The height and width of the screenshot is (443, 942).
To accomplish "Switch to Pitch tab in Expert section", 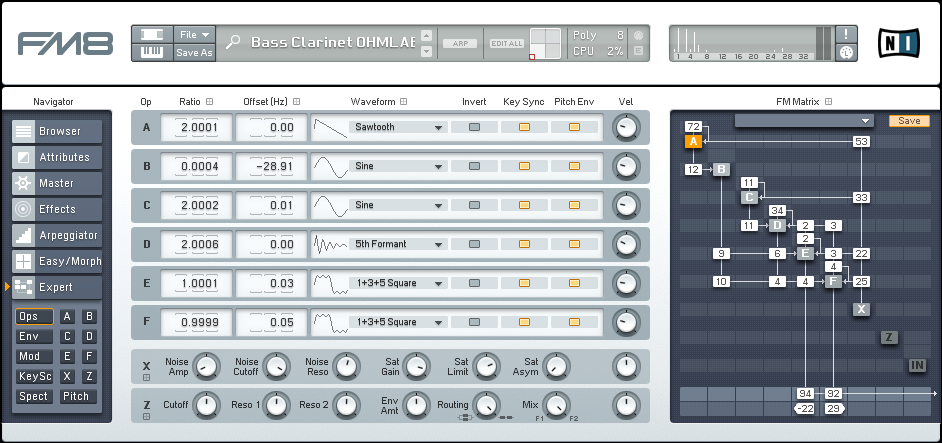I will 78,397.
